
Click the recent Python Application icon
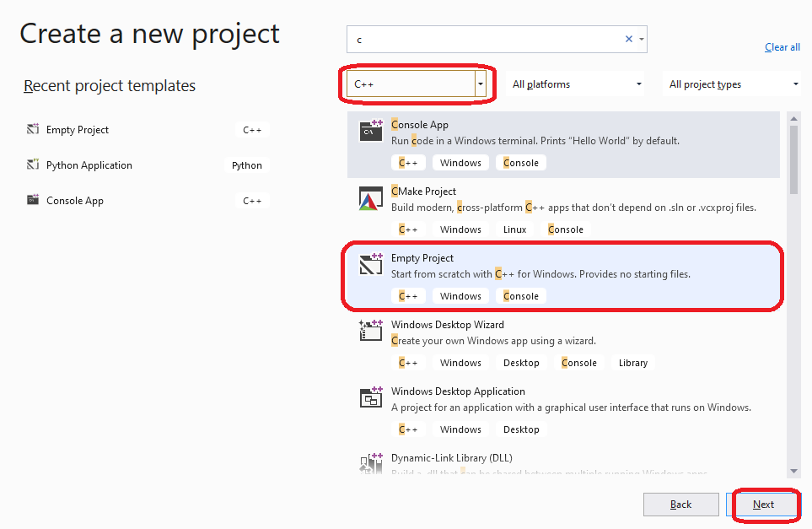33,165
